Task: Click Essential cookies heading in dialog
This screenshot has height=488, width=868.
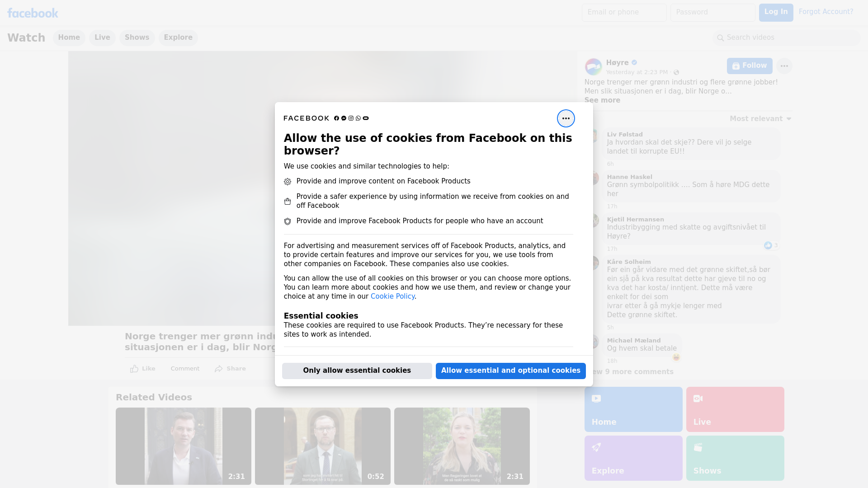Action: pyautogui.click(x=321, y=316)
